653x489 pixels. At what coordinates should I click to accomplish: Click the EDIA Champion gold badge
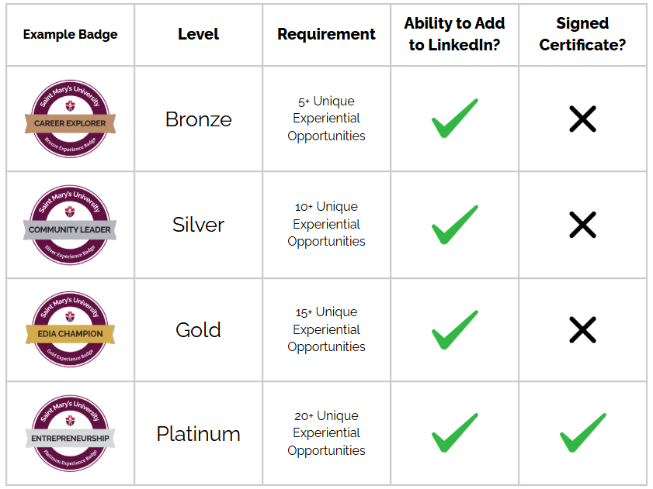[70, 330]
